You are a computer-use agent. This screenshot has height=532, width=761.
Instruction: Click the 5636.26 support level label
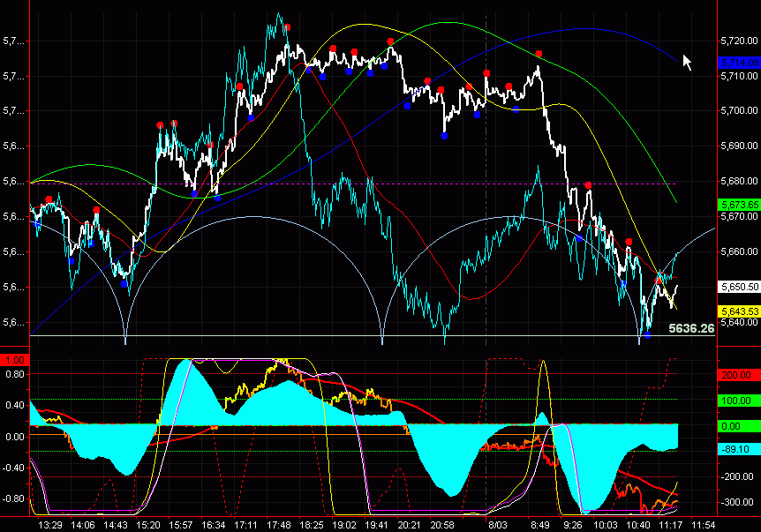coord(691,328)
